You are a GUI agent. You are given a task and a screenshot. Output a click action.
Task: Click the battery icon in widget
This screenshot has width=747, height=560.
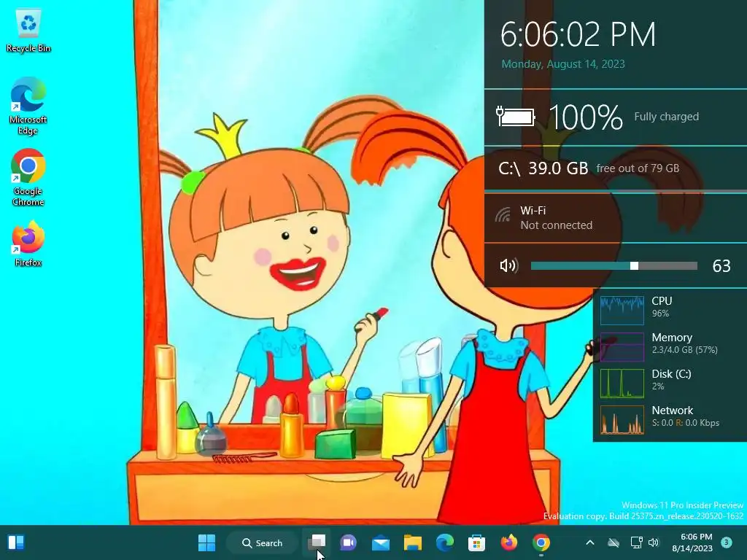[516, 117]
